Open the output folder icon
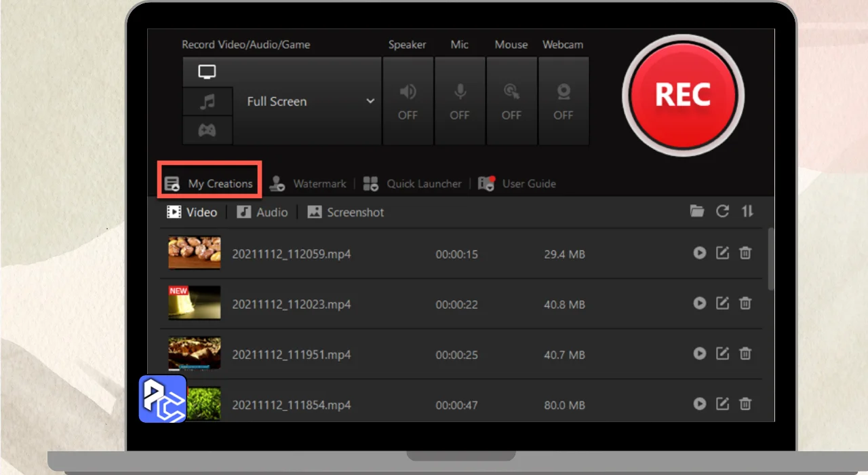Viewport: 868px width, 475px height. [x=697, y=211]
